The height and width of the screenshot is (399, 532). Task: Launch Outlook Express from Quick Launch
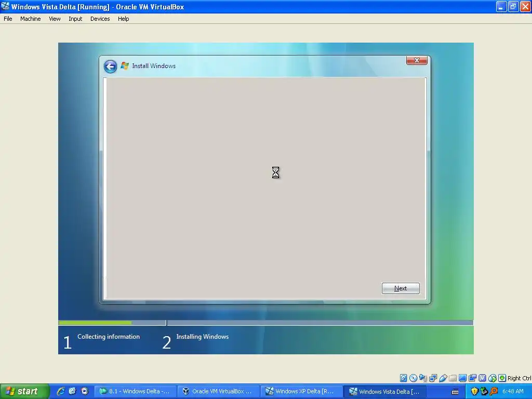click(x=73, y=391)
